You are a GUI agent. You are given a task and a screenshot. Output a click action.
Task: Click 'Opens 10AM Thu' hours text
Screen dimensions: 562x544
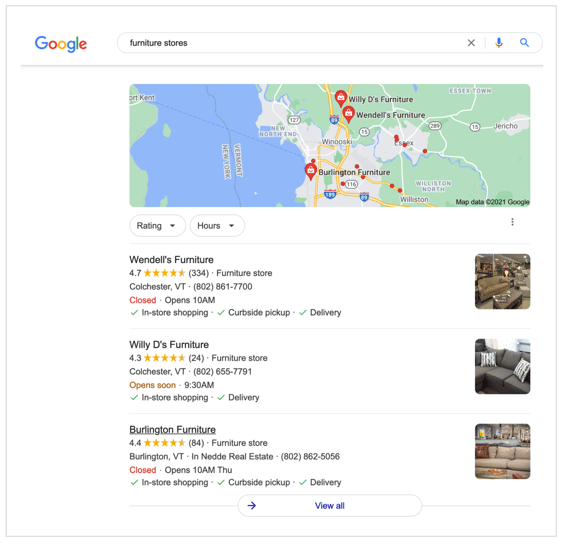(198, 470)
